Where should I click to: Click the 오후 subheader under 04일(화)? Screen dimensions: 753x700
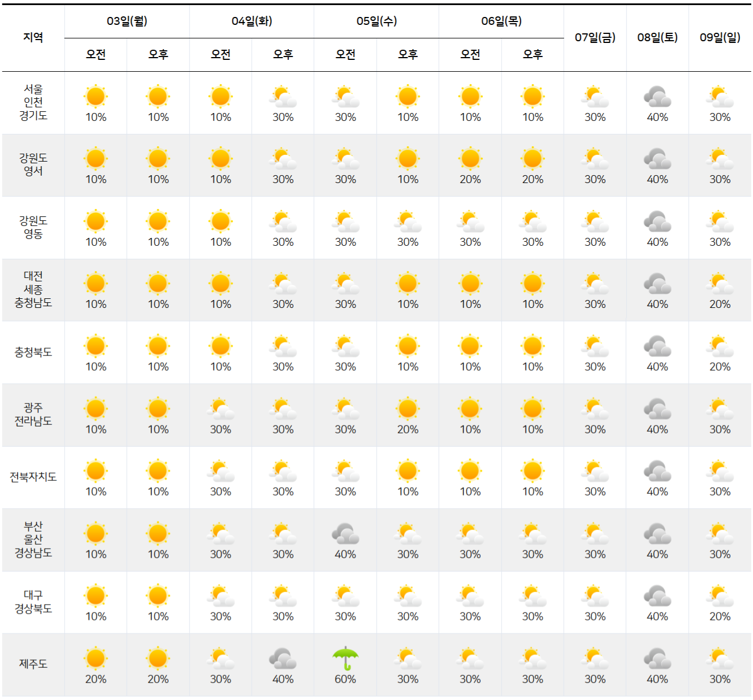283,54
